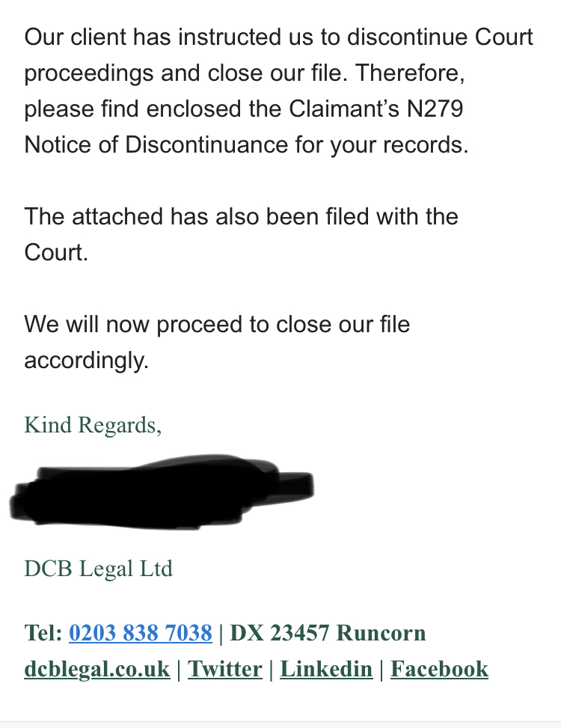Click the blacked-out signature name
The width and height of the screenshot is (561, 728).
coord(162,492)
